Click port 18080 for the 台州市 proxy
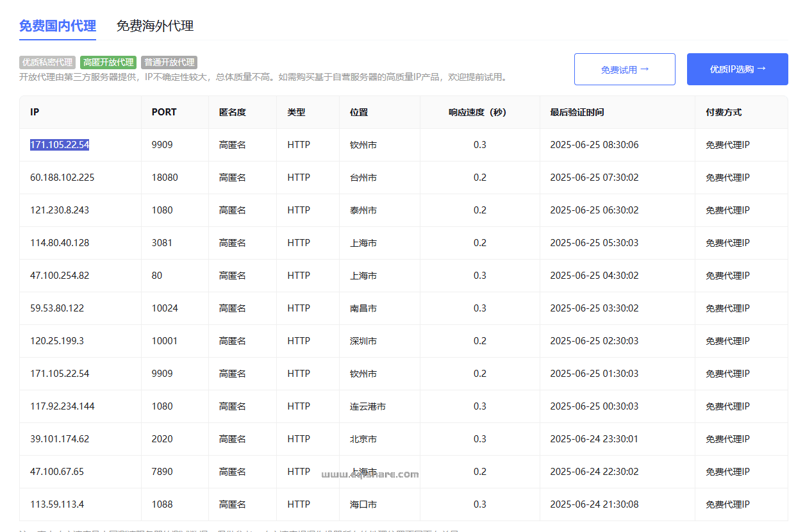The width and height of the screenshot is (796, 532). pyautogui.click(x=165, y=177)
